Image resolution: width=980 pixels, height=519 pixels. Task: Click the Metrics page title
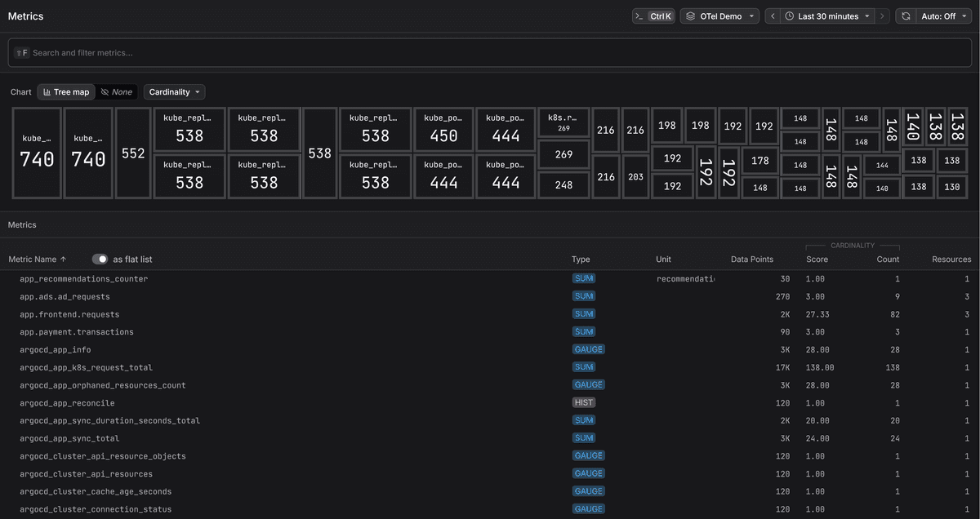click(x=26, y=16)
